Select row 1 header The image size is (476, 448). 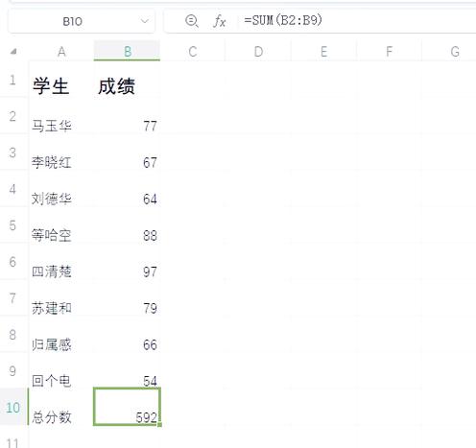(12, 80)
